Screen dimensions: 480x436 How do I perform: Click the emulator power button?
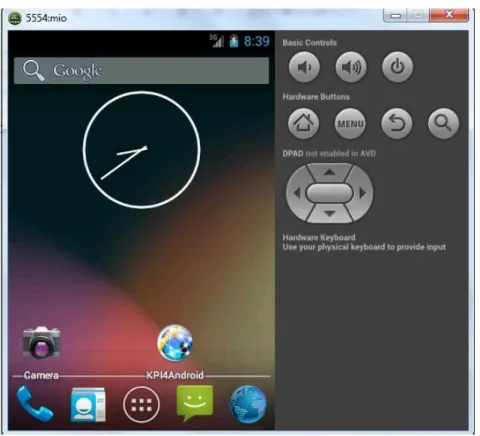tap(397, 67)
